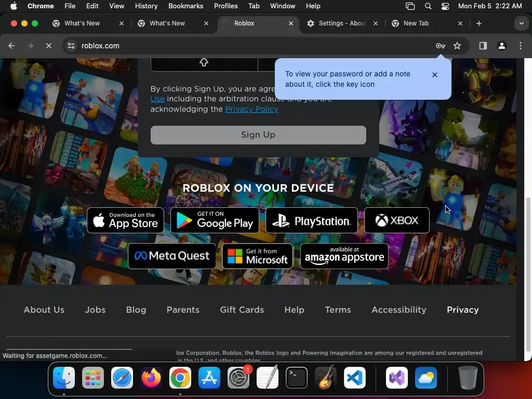Open Chrome three-dot menu
The height and width of the screenshot is (399, 532).
(x=521, y=46)
